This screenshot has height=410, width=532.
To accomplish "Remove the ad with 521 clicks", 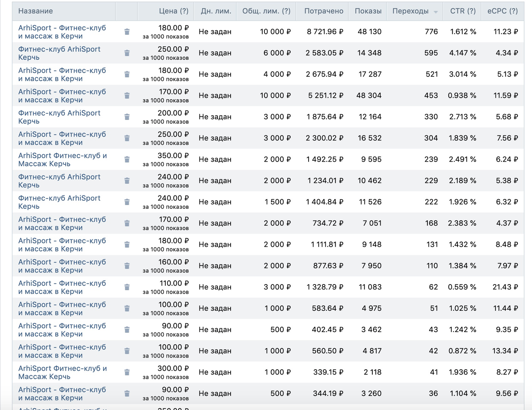I will pos(127,75).
